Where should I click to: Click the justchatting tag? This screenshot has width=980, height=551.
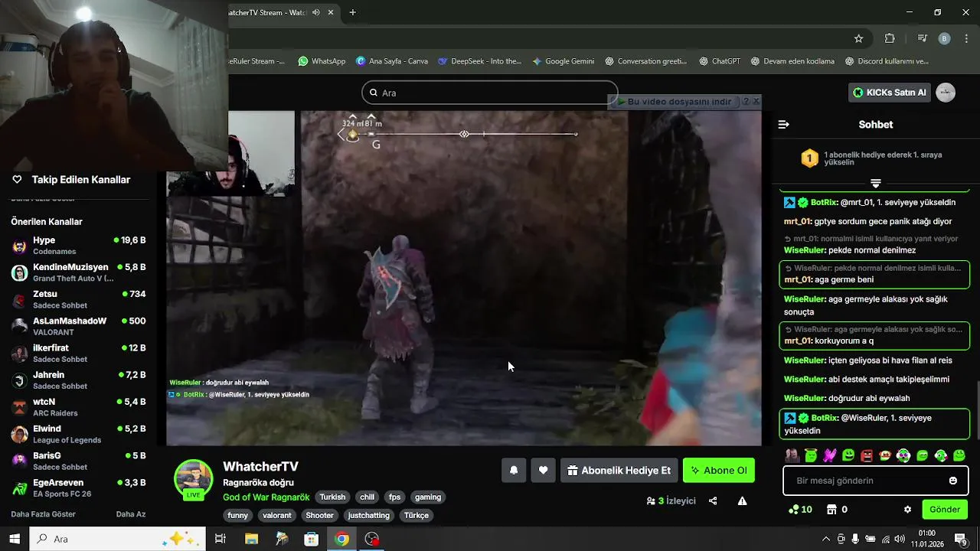369,516
